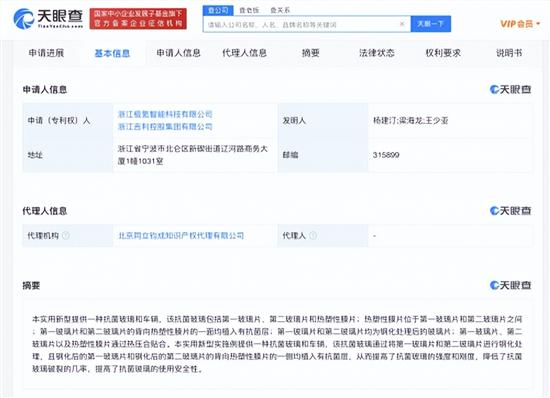Expand the VIP会员 dropdown menu
This screenshot has height=398, width=550.
point(520,24)
